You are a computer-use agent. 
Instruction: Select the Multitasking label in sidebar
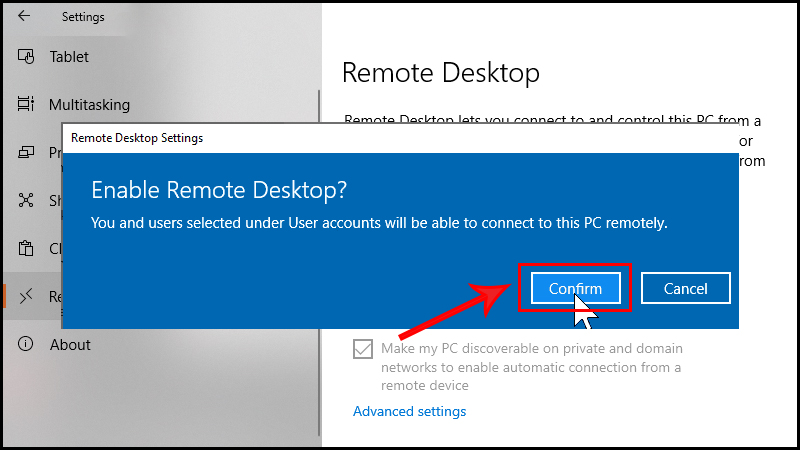point(89,104)
